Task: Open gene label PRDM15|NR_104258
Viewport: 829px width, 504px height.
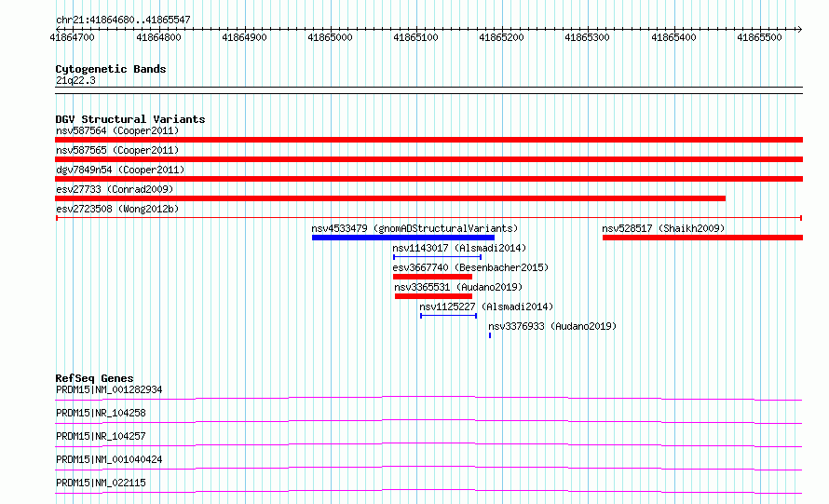Action: pos(101,413)
